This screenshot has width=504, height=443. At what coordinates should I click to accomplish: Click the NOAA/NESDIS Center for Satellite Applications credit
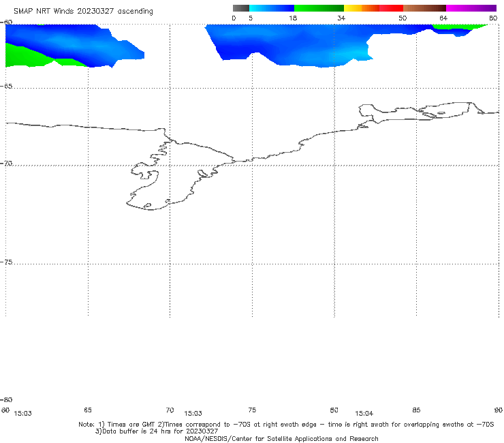(x=281, y=439)
